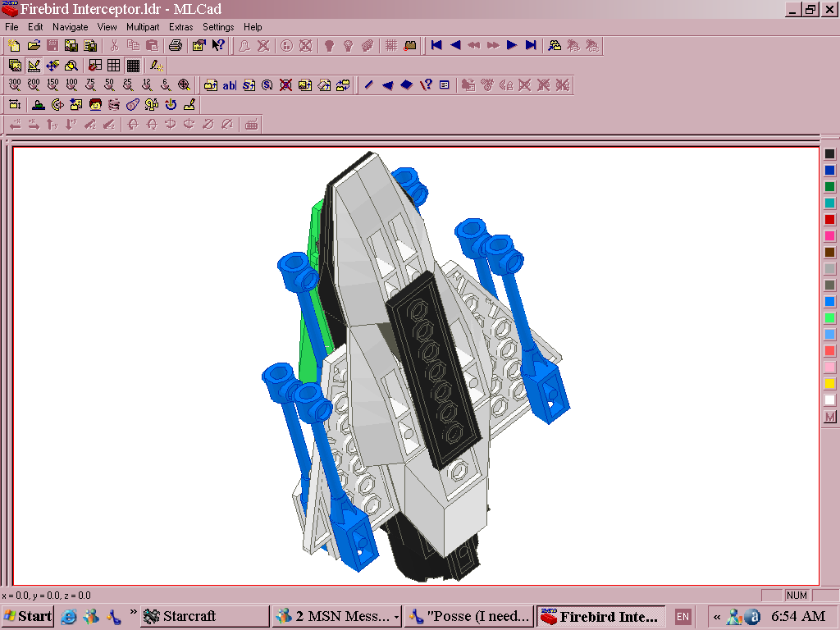Go to the previous step
840x630 pixels.
(455, 46)
